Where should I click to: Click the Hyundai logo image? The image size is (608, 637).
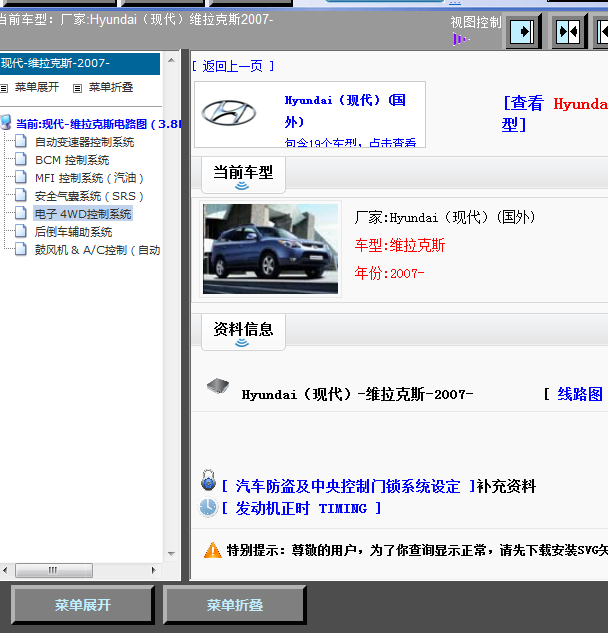point(229,113)
